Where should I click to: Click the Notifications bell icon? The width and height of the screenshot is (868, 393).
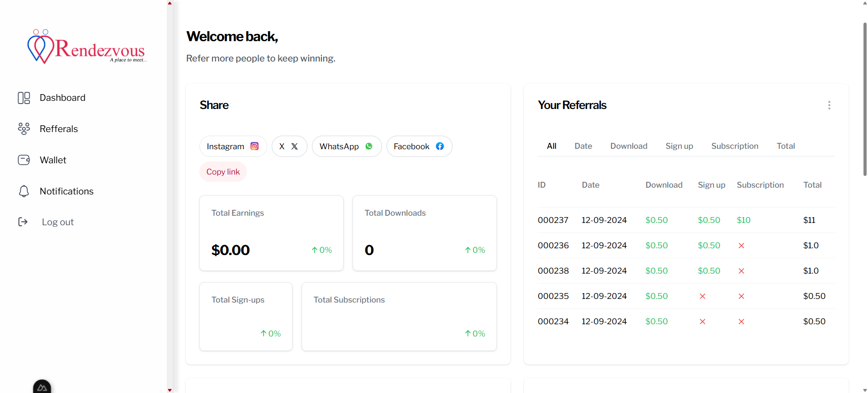click(x=24, y=191)
